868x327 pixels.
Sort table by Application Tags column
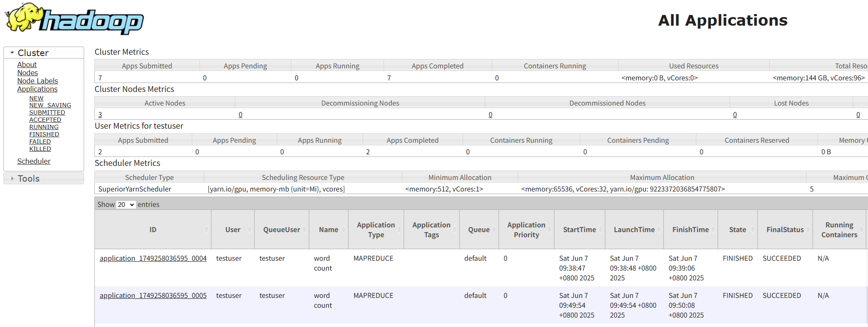point(431,230)
